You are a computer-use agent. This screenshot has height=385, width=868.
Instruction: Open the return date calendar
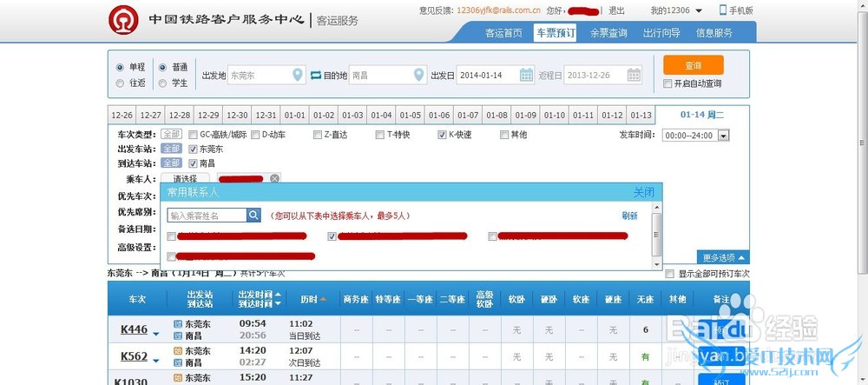[x=634, y=75]
